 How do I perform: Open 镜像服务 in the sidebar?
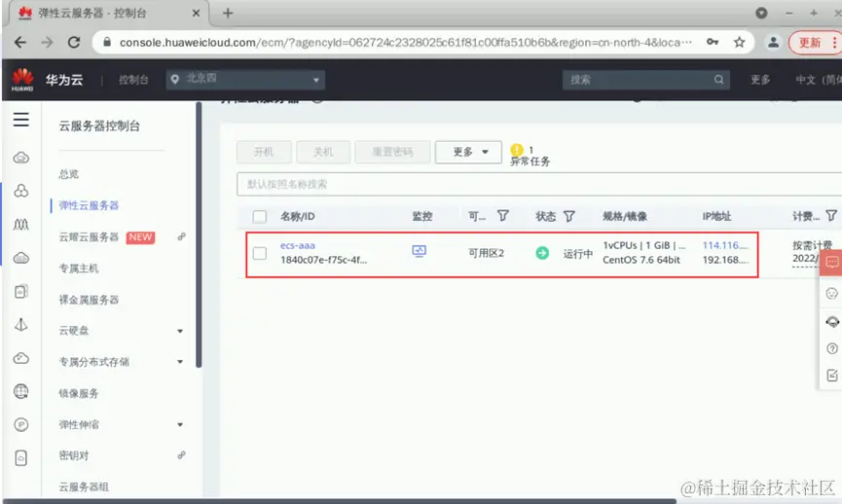(79, 393)
